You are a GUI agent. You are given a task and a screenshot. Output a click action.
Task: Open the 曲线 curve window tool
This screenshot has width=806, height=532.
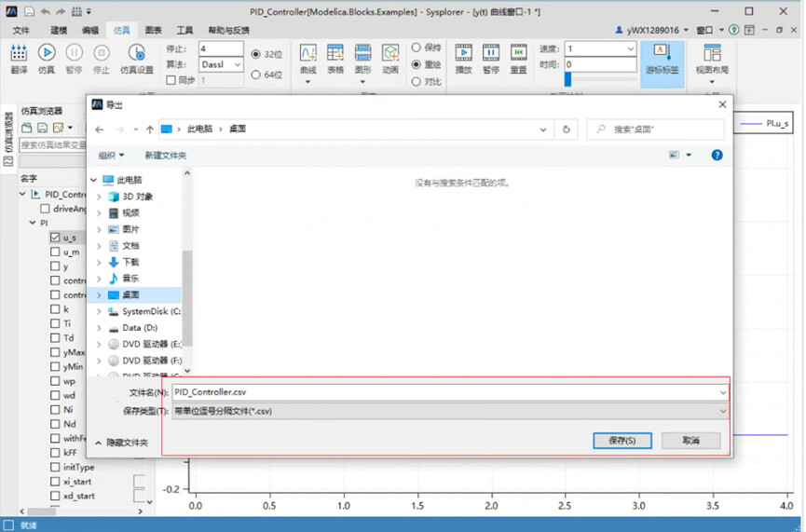[x=307, y=63]
